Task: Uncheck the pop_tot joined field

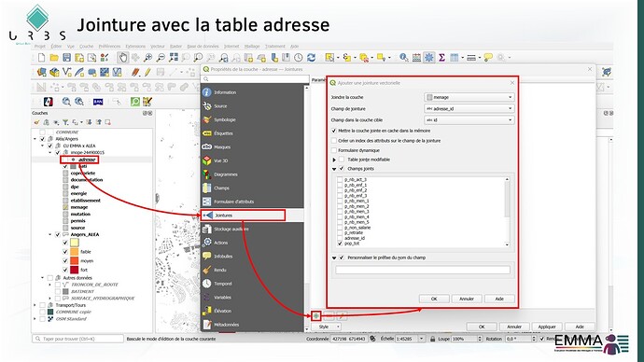Action: 340,244
